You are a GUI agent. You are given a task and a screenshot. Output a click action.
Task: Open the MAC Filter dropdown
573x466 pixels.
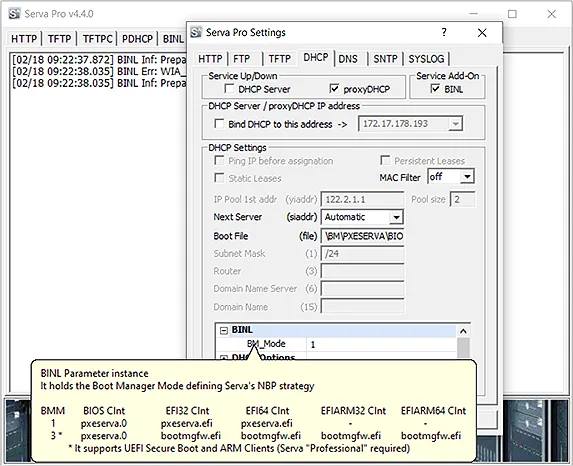(467, 177)
